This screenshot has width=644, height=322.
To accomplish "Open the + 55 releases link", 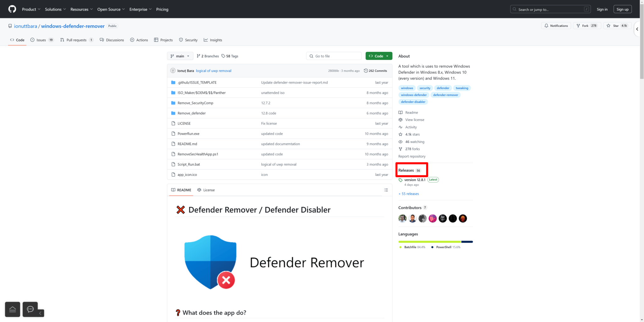I will (x=408, y=194).
